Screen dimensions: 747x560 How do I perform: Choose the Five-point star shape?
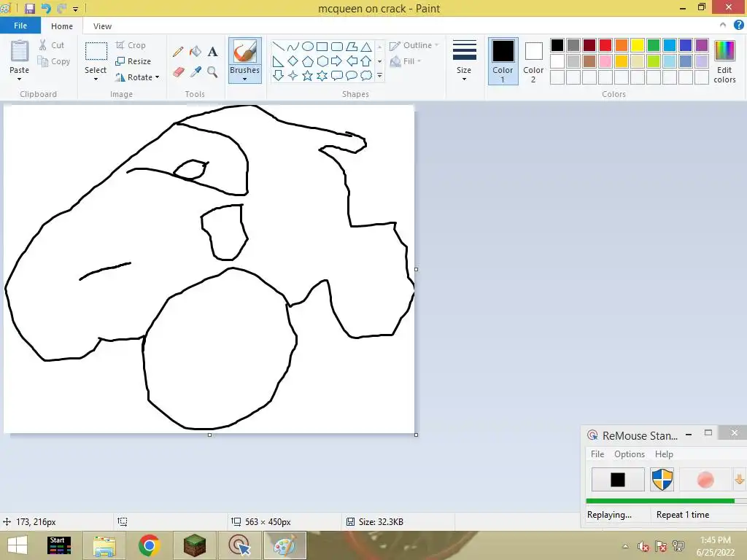coord(308,75)
